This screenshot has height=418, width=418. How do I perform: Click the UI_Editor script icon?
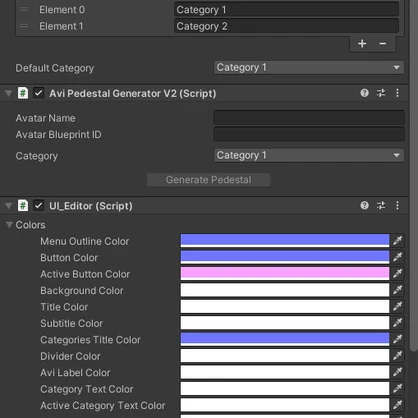23,205
